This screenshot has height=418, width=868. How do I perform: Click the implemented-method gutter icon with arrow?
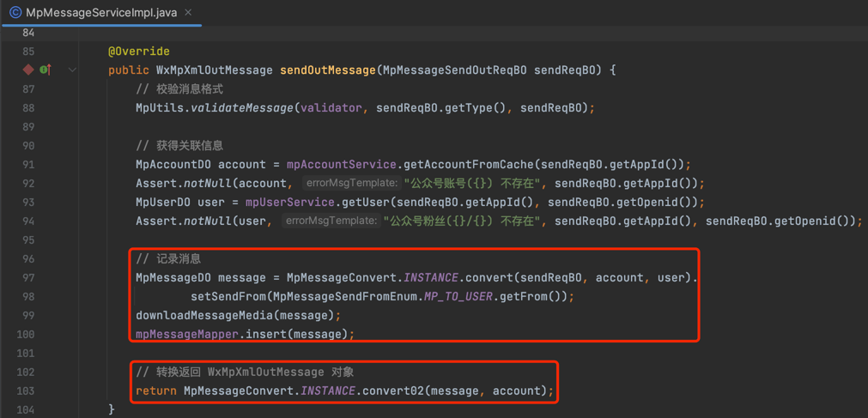[45, 70]
